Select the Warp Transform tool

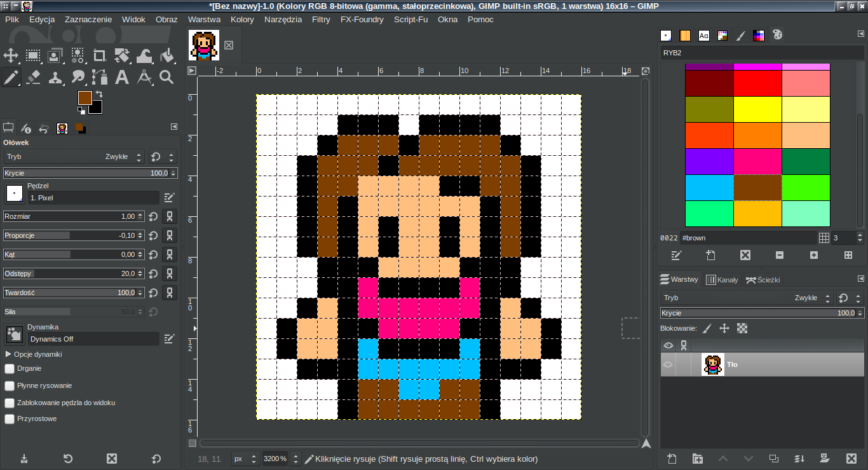(x=144, y=55)
